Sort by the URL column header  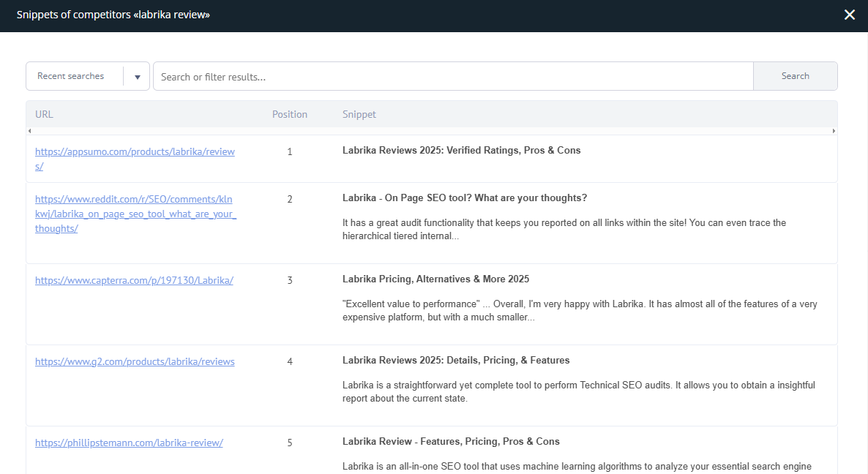[x=44, y=114]
